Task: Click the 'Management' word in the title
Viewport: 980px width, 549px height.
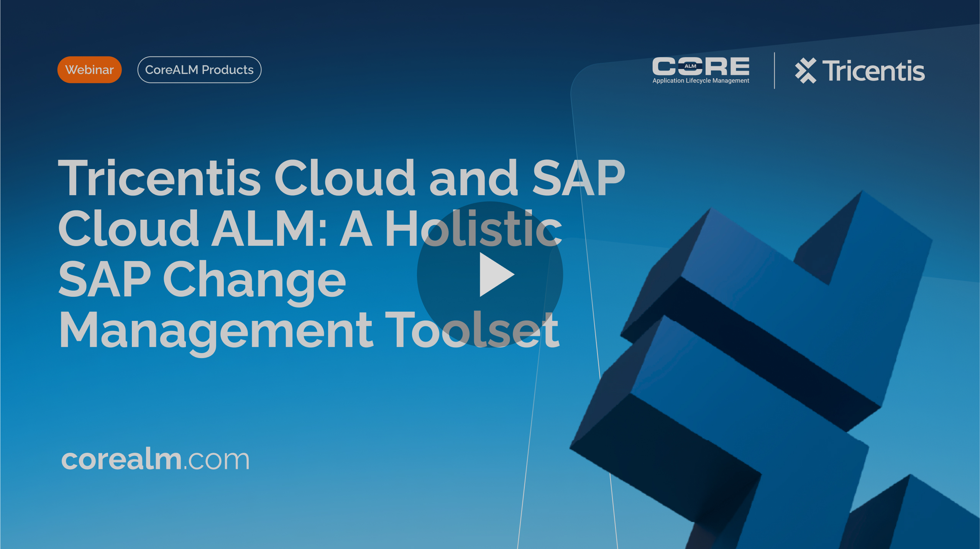Action: click(x=215, y=330)
